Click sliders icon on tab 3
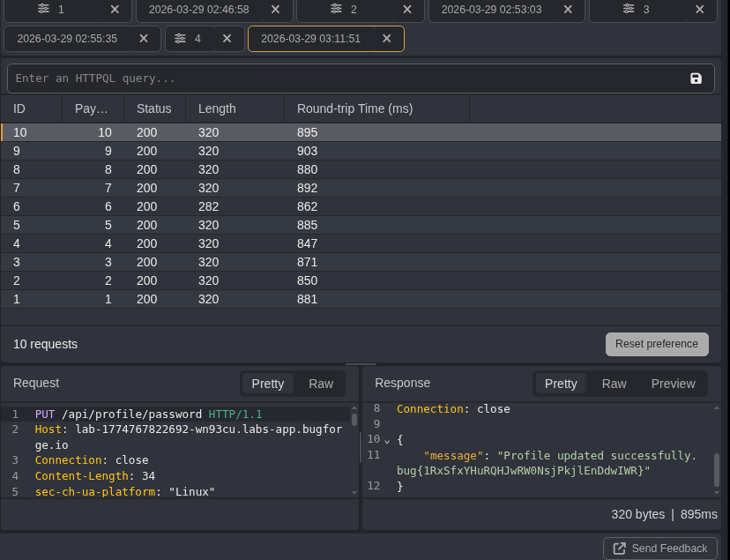The height and width of the screenshot is (560, 730). 628,9
